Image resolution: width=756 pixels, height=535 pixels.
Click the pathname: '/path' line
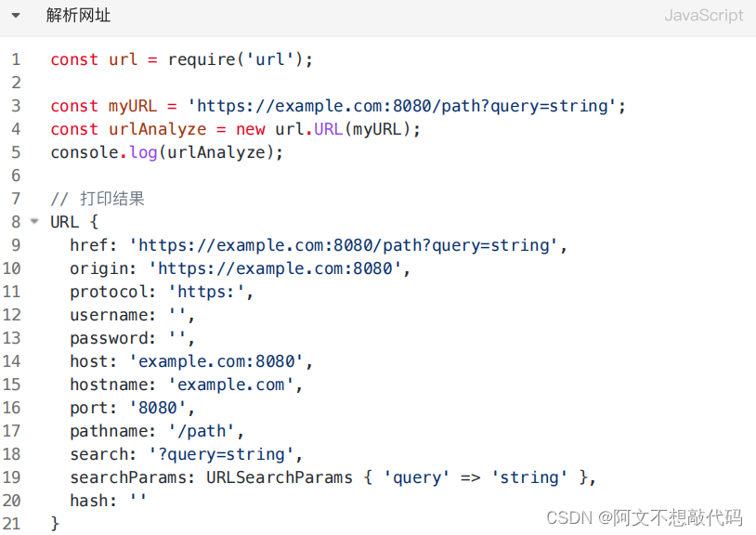157,430
